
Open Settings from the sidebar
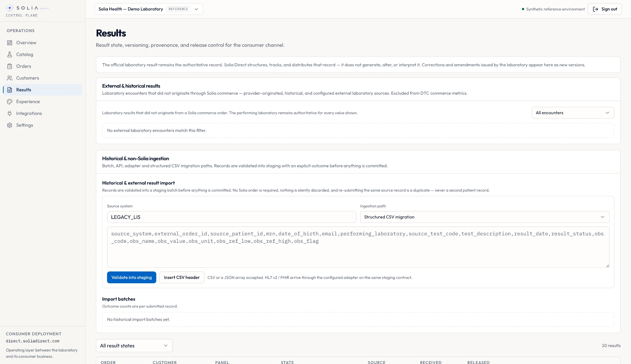(x=42, y=125)
